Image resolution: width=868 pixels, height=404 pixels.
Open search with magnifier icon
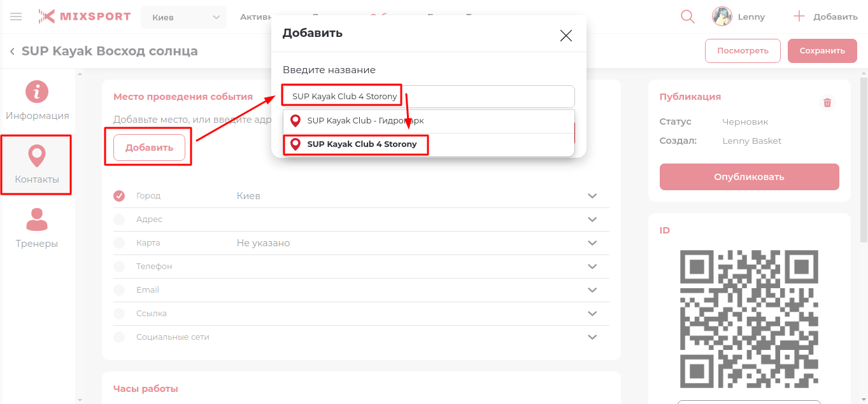(x=688, y=17)
